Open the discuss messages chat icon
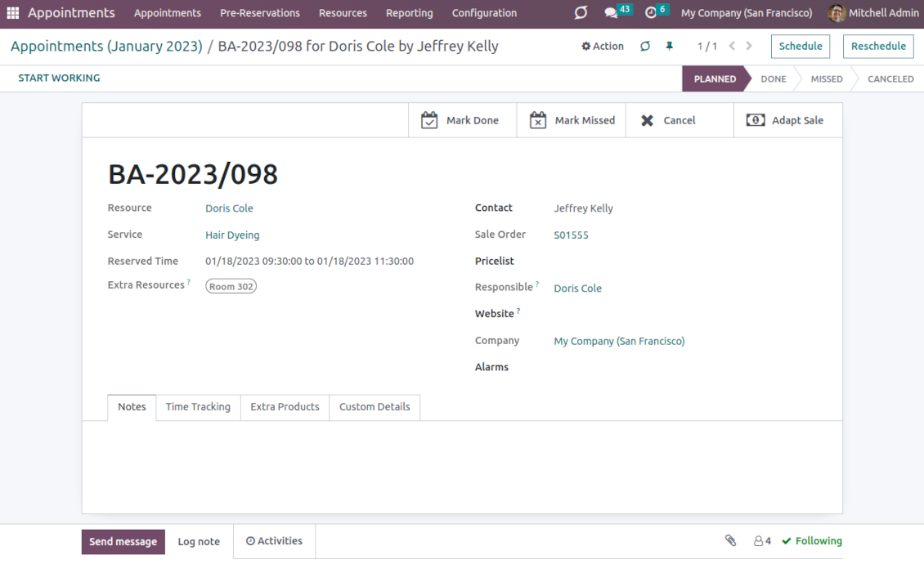This screenshot has height=564, width=924. pyautogui.click(x=611, y=13)
